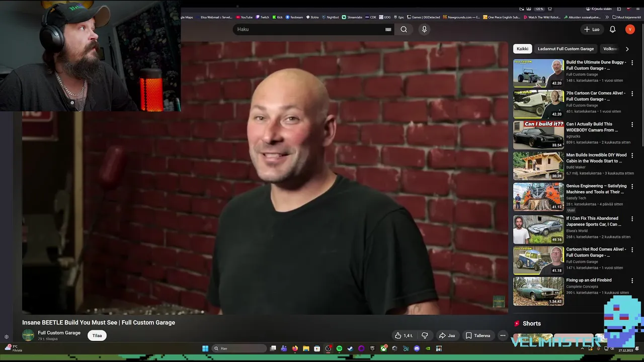
Task: Open options for 70s Cartoon Car video
Action: tap(632, 94)
